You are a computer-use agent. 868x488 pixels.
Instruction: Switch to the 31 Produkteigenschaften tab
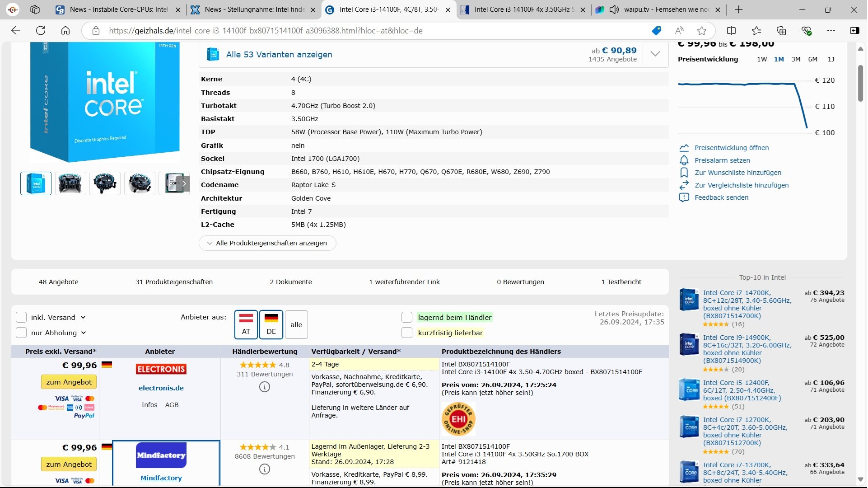(174, 282)
